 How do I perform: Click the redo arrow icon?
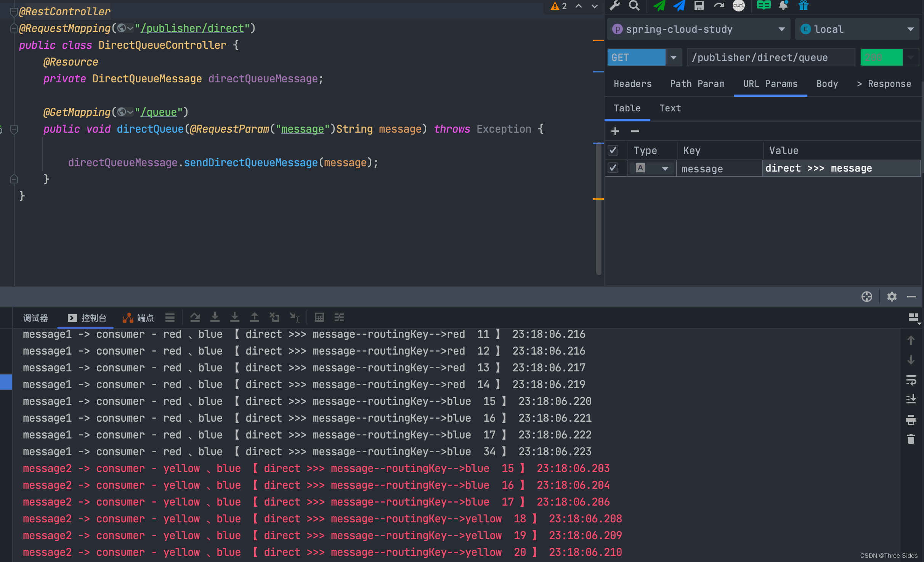click(719, 5)
